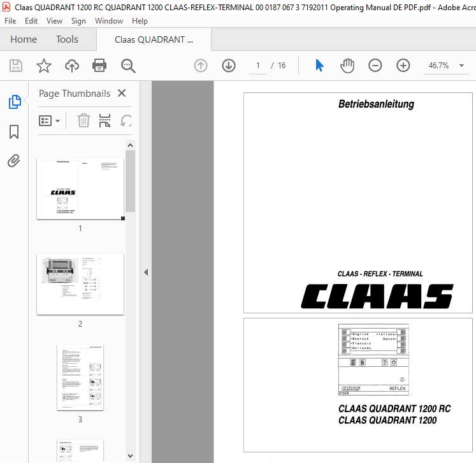Rotate pages icon in thumbnails panel
Viewport: 476px width, 463px height.
point(126,121)
